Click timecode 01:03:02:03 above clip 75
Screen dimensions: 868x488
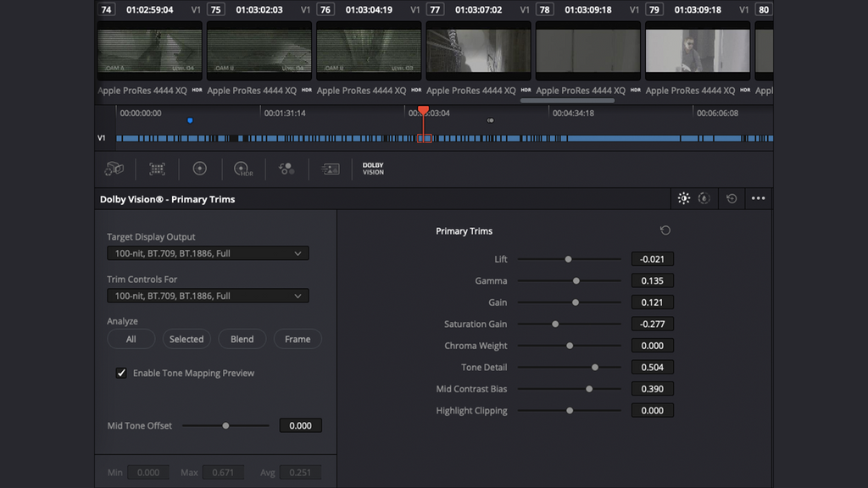[259, 9]
